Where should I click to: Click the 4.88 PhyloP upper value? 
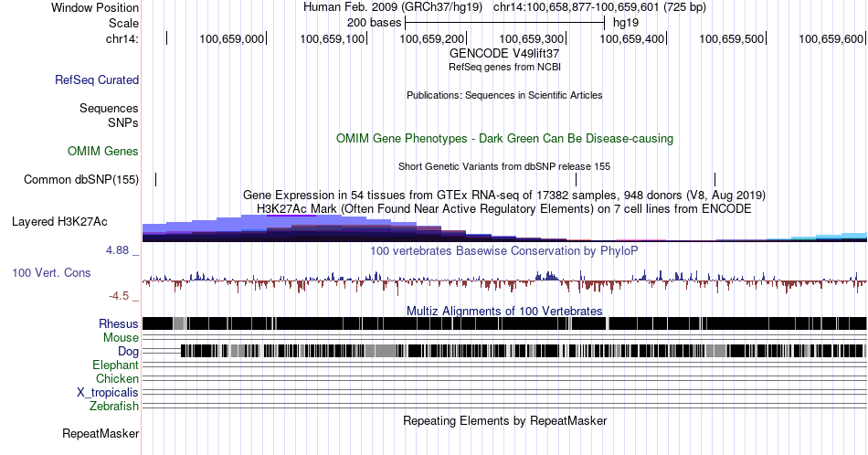[x=117, y=250]
